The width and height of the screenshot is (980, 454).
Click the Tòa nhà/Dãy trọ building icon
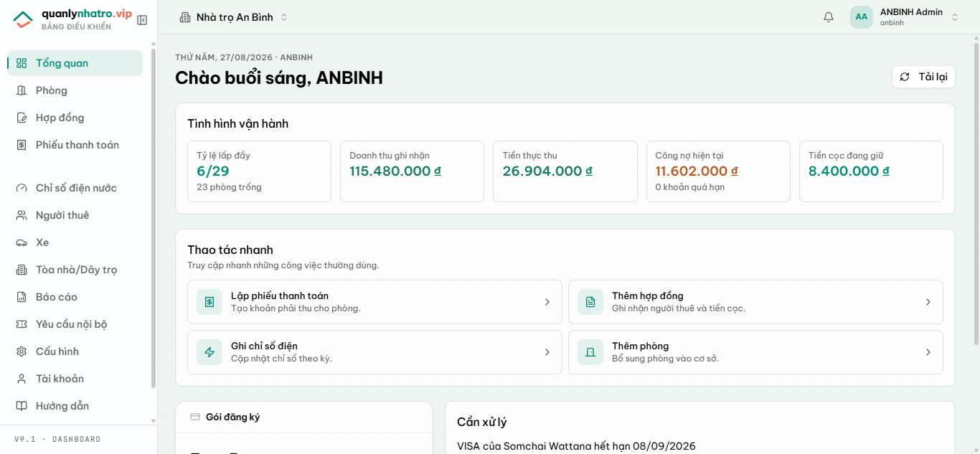(x=22, y=270)
